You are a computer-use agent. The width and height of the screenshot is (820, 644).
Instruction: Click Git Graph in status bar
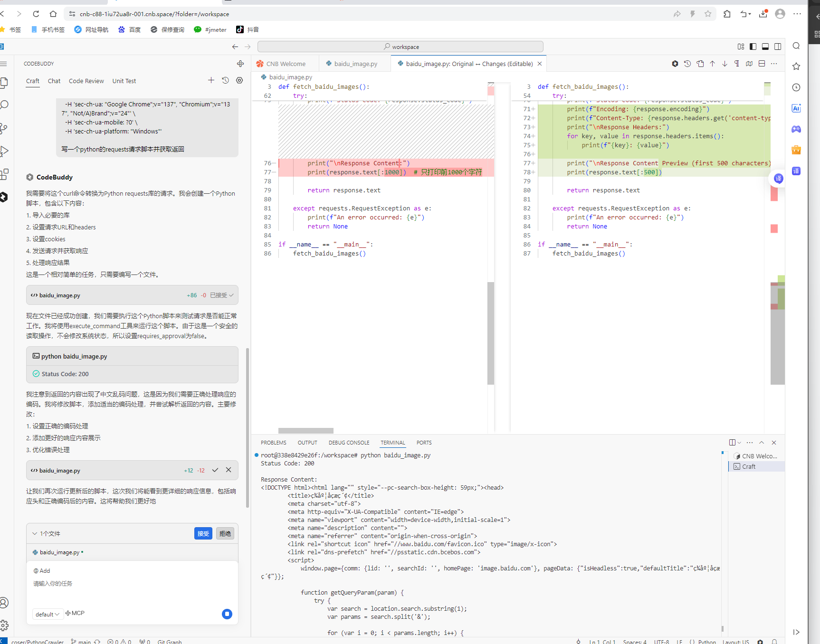click(170, 642)
